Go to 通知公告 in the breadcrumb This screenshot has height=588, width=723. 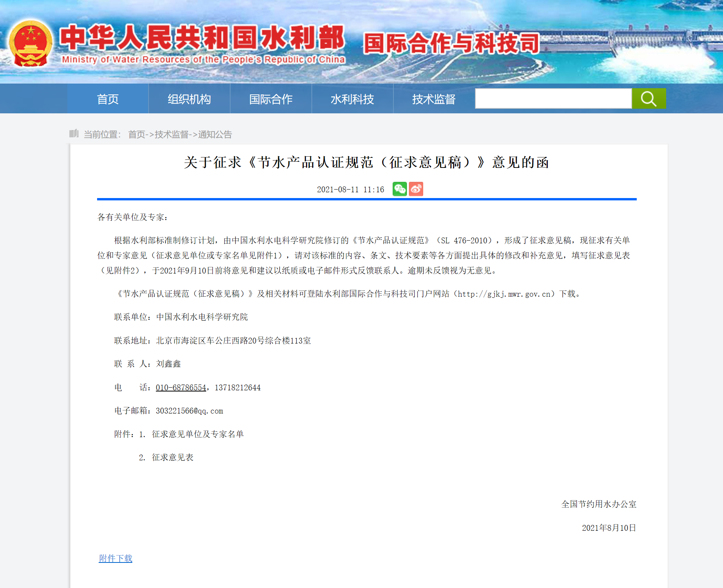[215, 134]
